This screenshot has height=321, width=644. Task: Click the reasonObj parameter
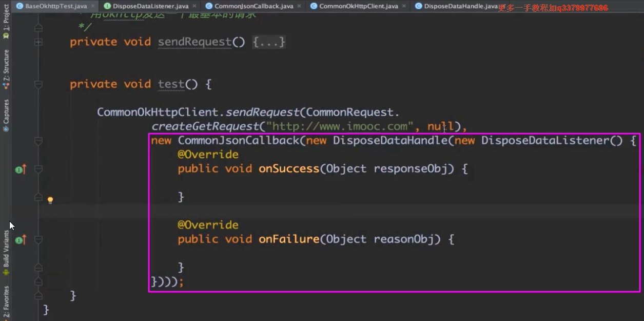[x=404, y=239]
